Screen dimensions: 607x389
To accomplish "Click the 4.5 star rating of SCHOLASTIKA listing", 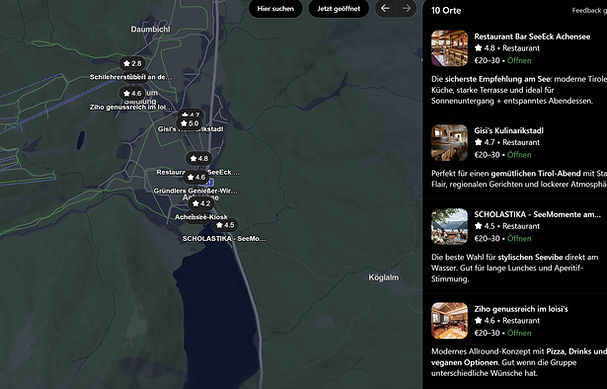I will (x=485, y=226).
